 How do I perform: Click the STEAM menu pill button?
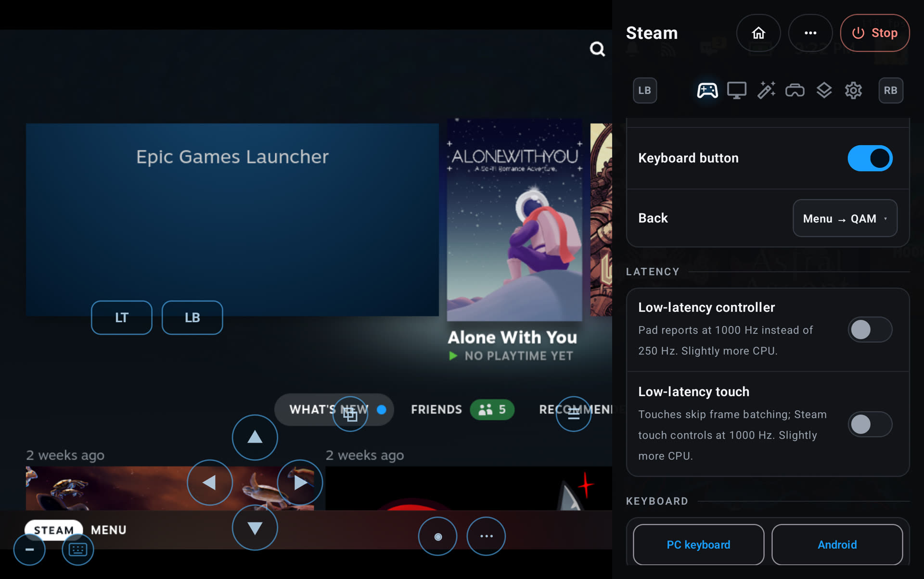[53, 530]
